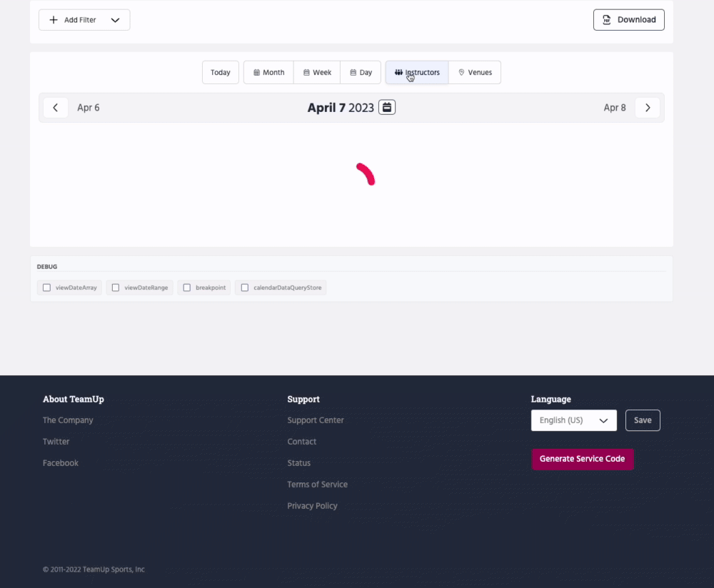
Task: Switch to Month view
Action: tap(268, 73)
